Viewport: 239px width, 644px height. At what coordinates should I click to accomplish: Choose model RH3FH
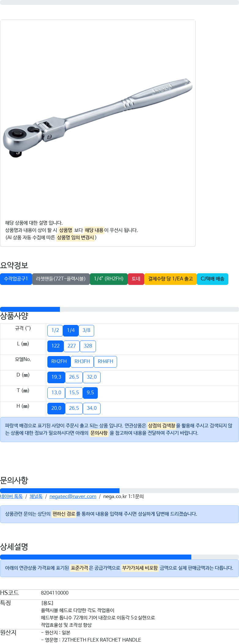(82, 362)
